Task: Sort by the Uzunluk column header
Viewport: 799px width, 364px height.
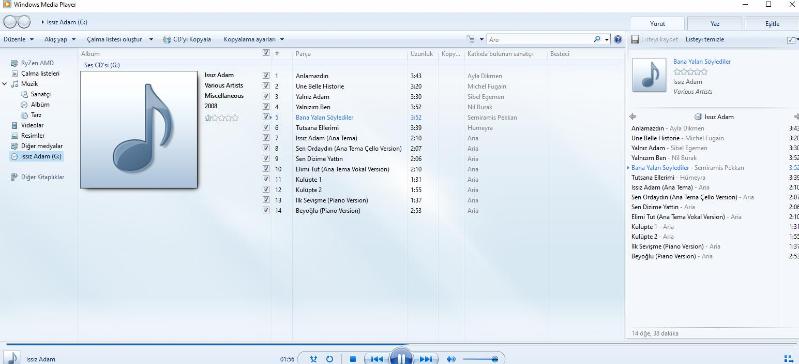Action: (422, 54)
